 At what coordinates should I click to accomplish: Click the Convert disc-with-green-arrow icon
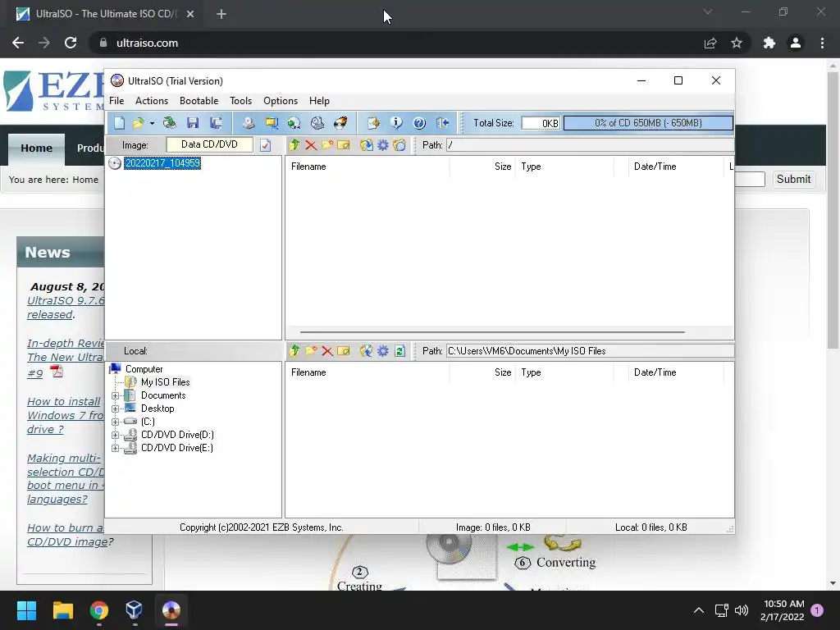[294, 123]
